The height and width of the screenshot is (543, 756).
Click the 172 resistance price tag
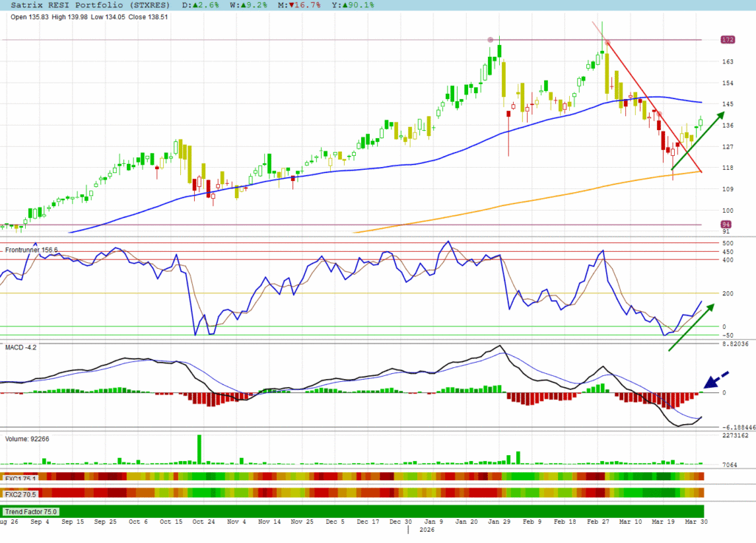pyautogui.click(x=727, y=39)
